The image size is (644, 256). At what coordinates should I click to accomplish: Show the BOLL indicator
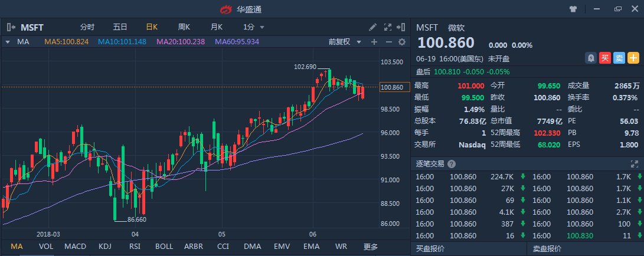(x=164, y=247)
